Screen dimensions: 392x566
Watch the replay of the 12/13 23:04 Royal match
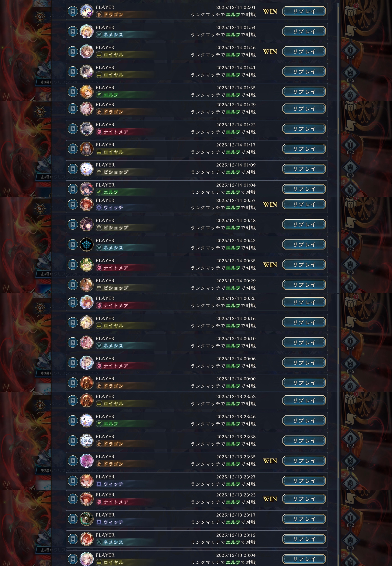304,559
